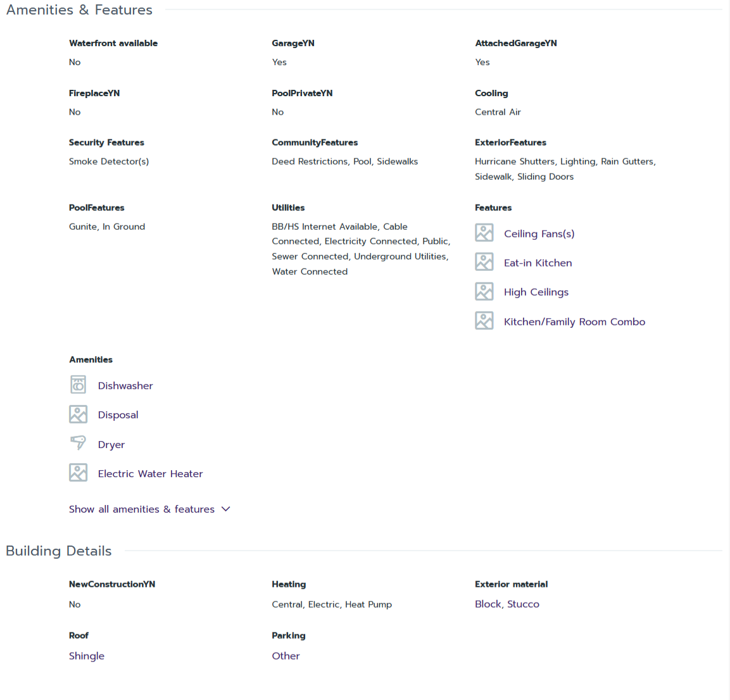Click the hair dryer icon beside Dryer

[78, 443]
